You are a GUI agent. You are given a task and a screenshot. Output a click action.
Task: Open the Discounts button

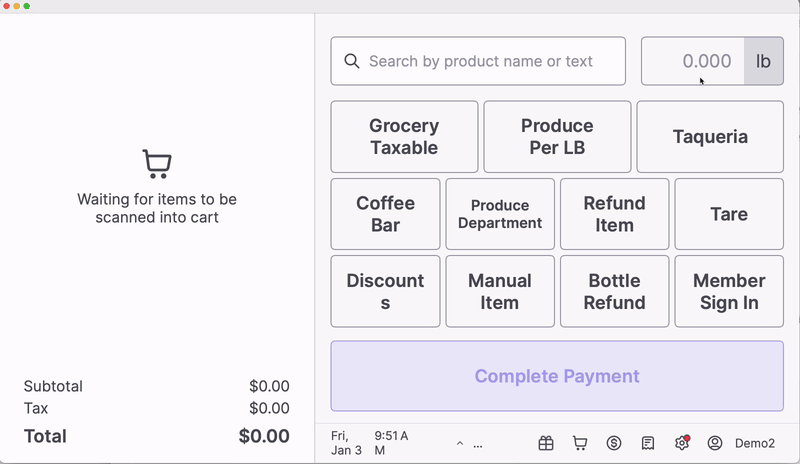385,291
